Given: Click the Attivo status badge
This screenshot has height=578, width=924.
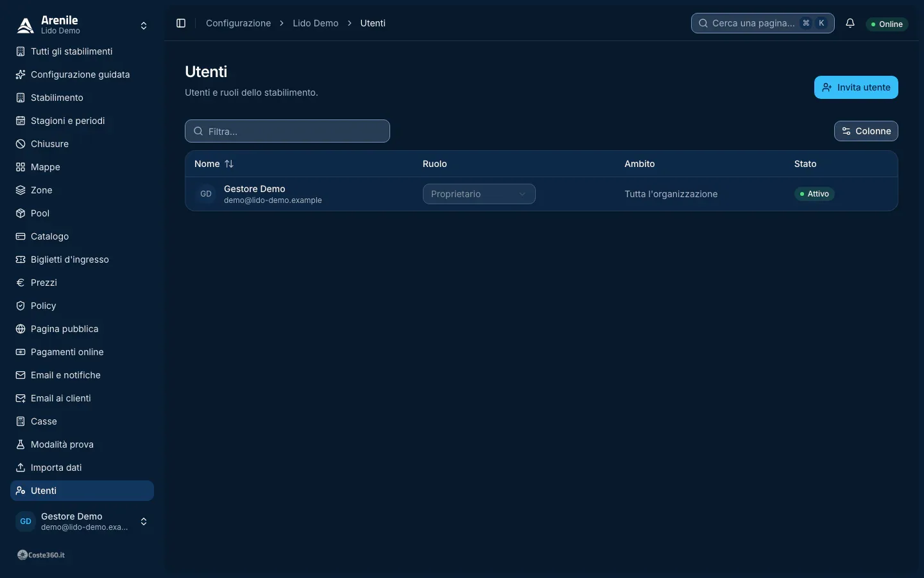Looking at the screenshot, I should point(814,194).
